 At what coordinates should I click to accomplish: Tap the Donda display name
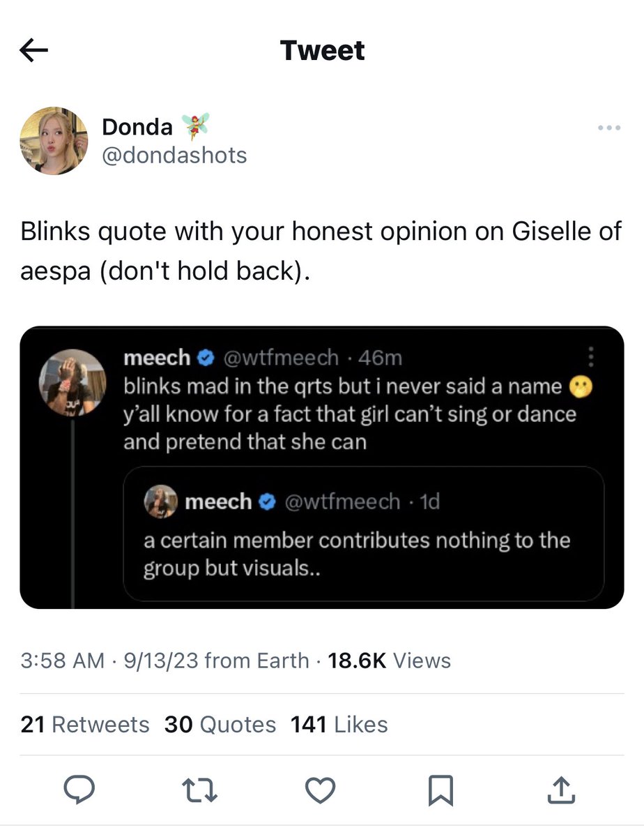point(137,127)
